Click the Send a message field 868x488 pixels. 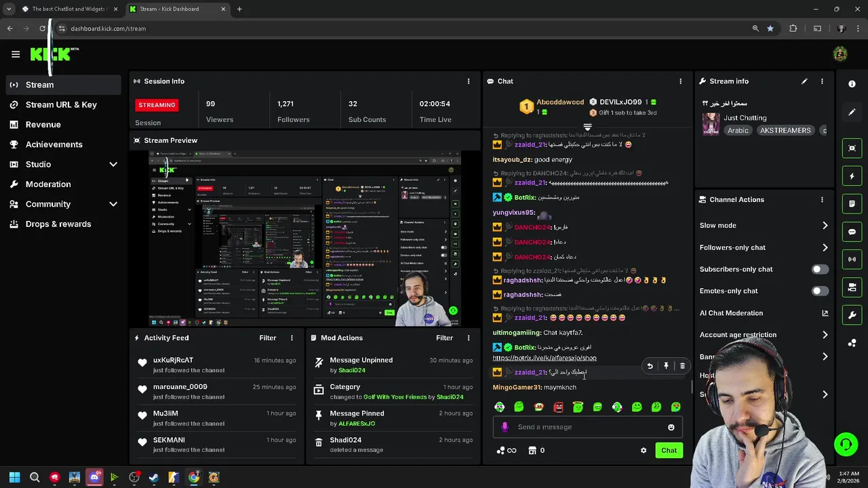point(587,427)
